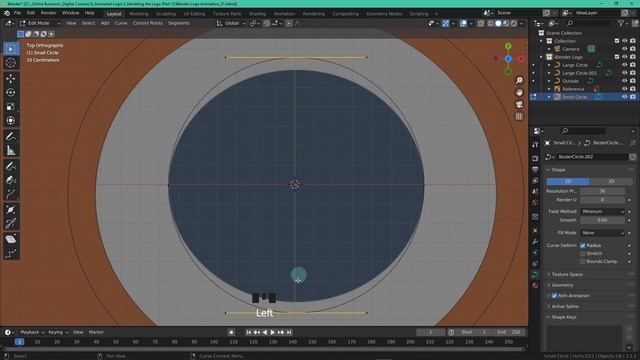Viewport: 640px width, 360px height.
Task: Expand the Texture Space panel
Action: tap(567, 274)
